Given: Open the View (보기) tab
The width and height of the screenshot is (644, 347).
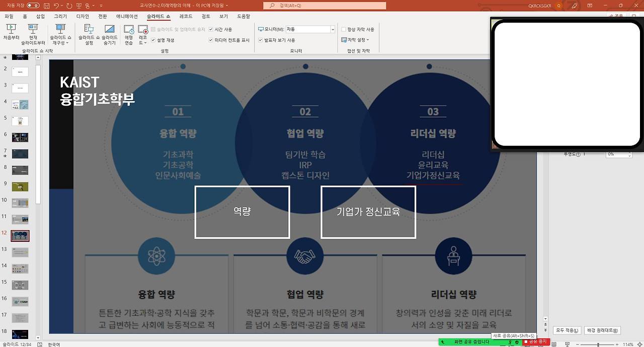Looking at the screenshot, I should coord(223,17).
